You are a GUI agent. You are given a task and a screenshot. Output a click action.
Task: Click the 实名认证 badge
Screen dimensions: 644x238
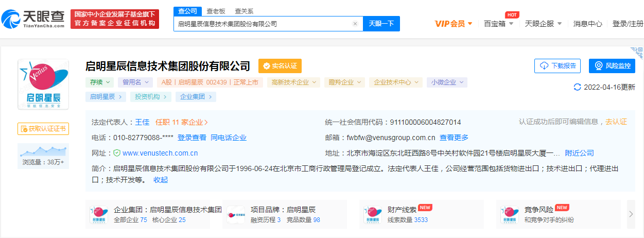(280, 66)
